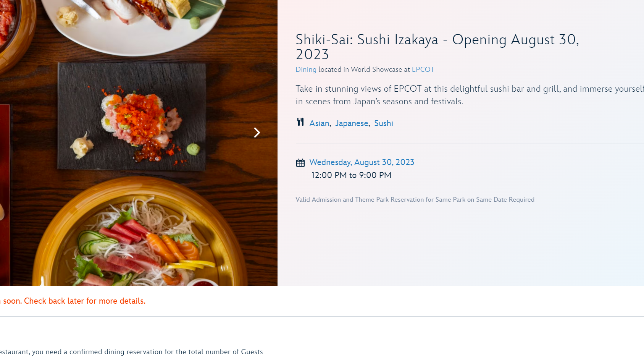
Task: Click the confirmed dining reservation text
Action: click(x=131, y=352)
